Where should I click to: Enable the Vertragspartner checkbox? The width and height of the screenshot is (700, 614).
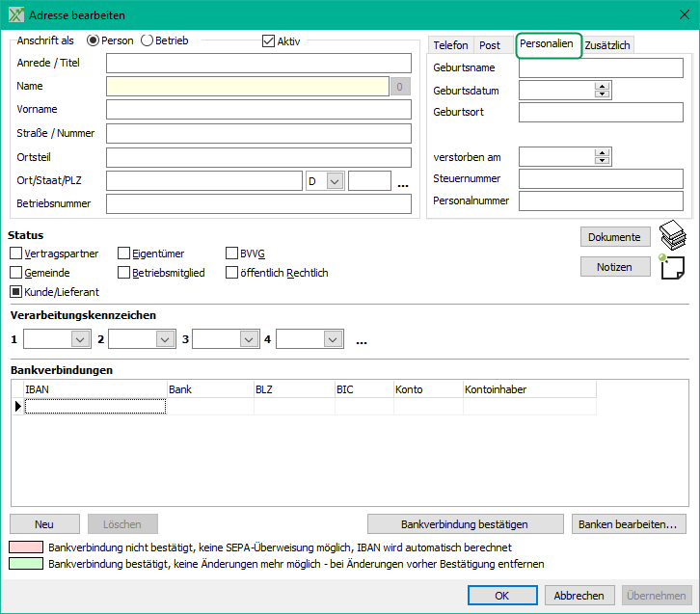click(16, 254)
